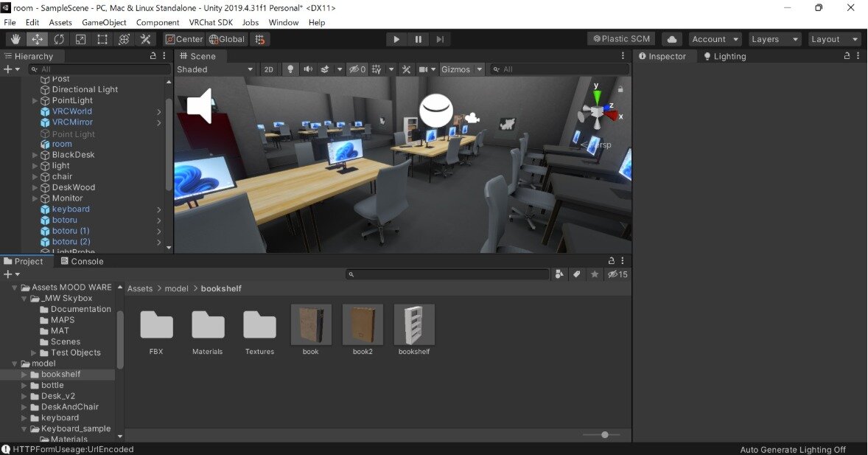Screen dimensions: 868x455
Task: Select the Hand tool in toolbar
Action: pos(15,39)
